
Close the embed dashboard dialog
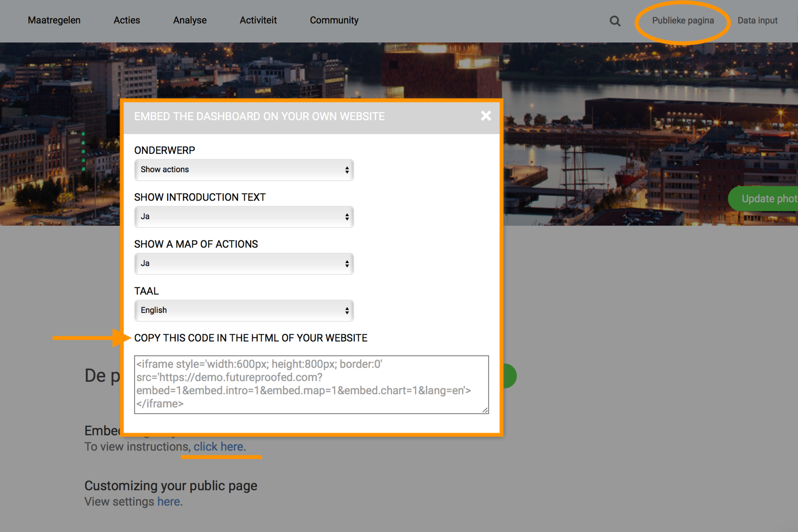point(486,116)
